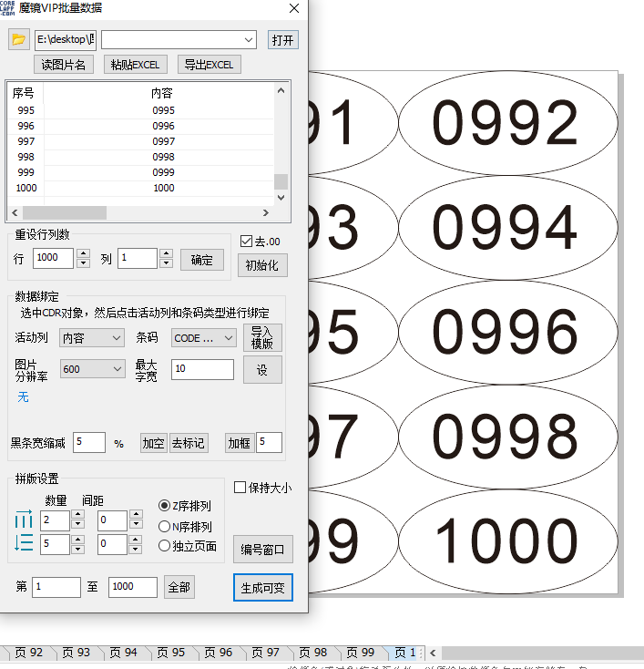This screenshot has height=669, width=644.
Task: Click the blue 无 link text
Action: click(x=23, y=397)
